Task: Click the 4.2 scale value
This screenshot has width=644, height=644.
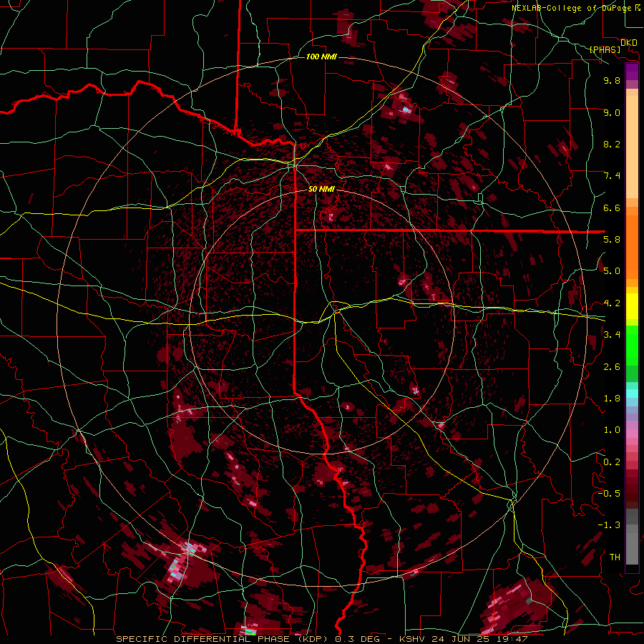Action: (612, 303)
